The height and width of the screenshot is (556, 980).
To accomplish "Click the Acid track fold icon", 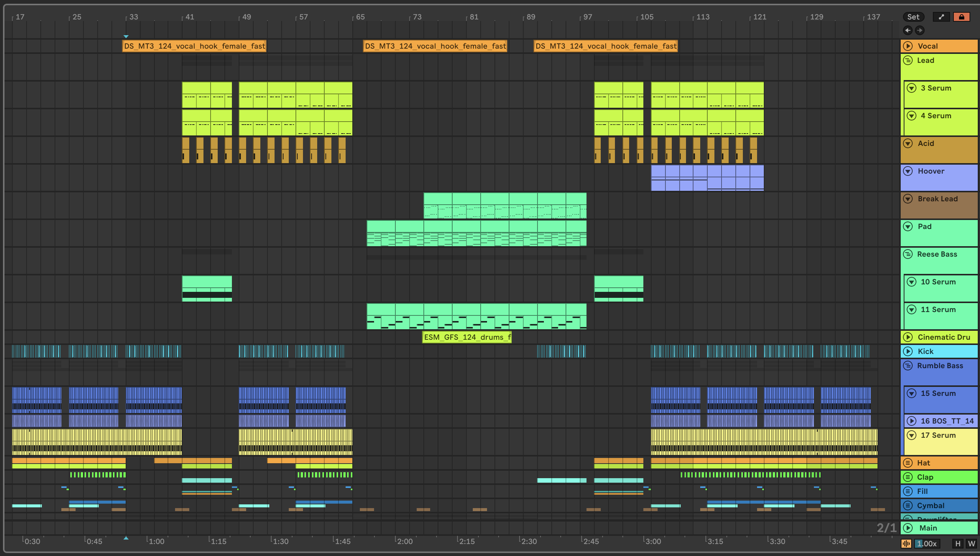I will tap(908, 144).
